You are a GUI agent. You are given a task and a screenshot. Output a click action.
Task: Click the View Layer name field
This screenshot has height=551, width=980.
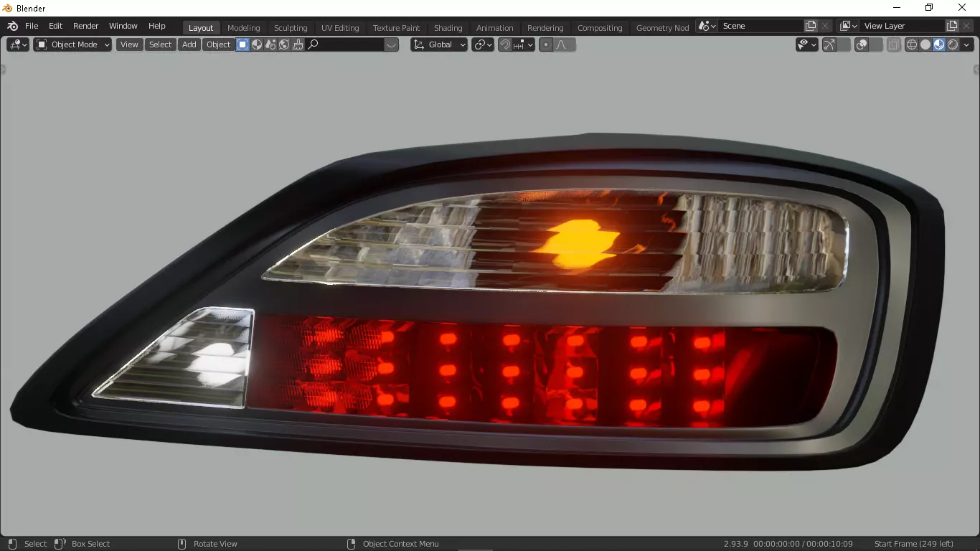903,26
